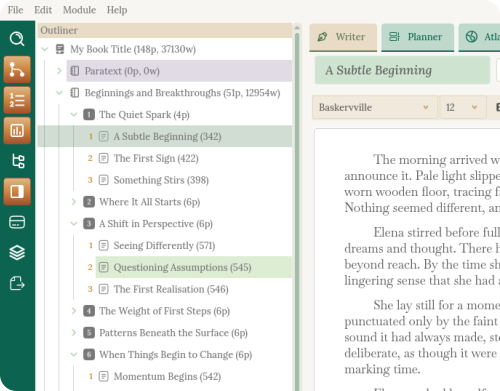Collapse A Shift in Perspective chapter

tap(74, 224)
